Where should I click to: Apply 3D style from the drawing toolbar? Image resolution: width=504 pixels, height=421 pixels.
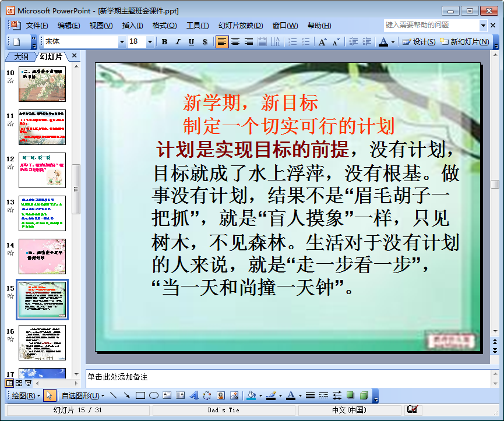tap(364, 396)
